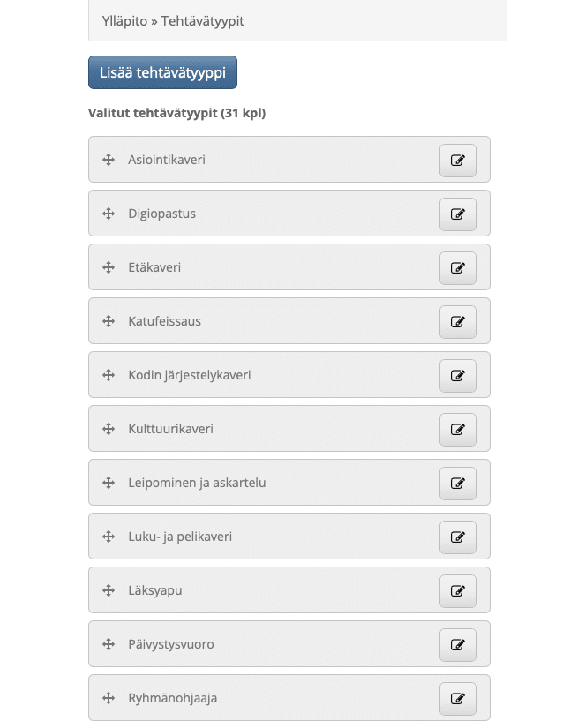Open the Ylläpito breadcrumb link

pyautogui.click(x=124, y=20)
